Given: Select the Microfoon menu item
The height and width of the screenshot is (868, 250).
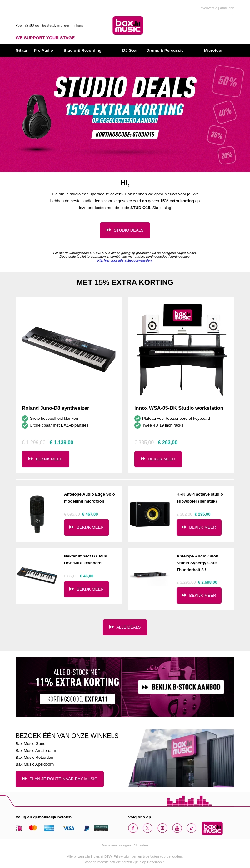Looking at the screenshot, I should coord(213,50).
